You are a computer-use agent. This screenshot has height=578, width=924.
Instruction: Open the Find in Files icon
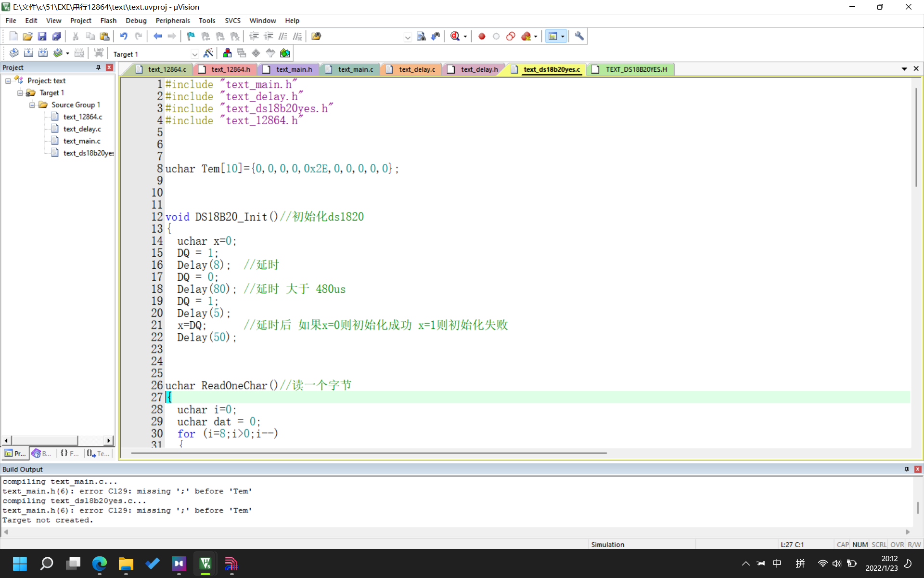pos(316,36)
